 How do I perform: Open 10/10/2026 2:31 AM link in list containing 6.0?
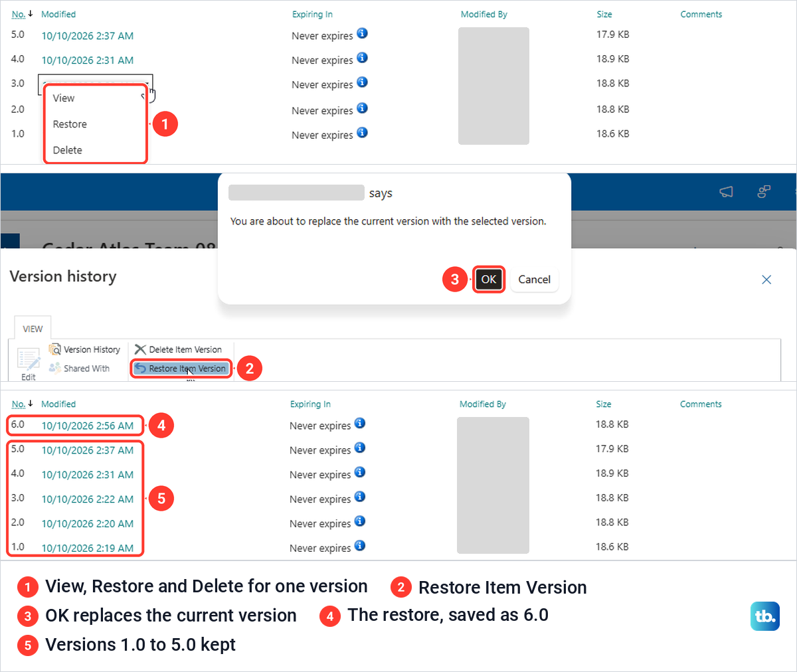[88, 475]
